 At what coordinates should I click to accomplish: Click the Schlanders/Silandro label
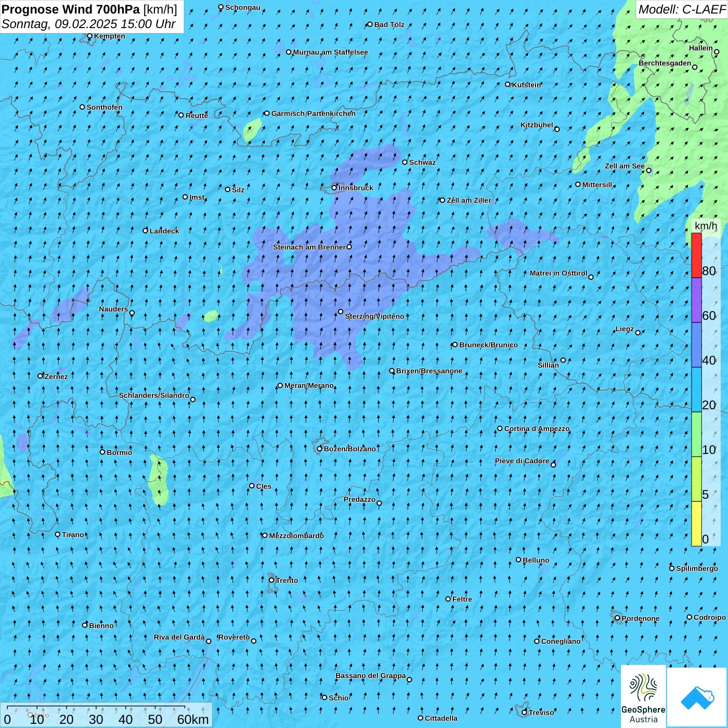[x=154, y=395]
